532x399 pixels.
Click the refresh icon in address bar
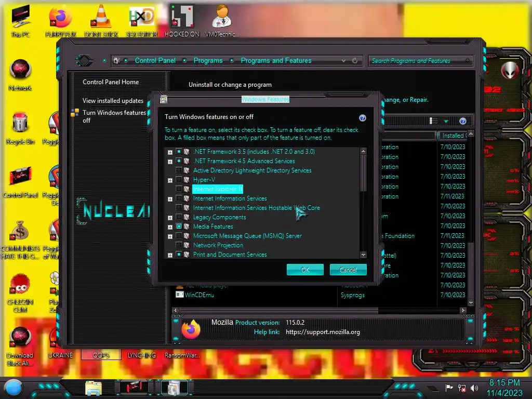[355, 60]
